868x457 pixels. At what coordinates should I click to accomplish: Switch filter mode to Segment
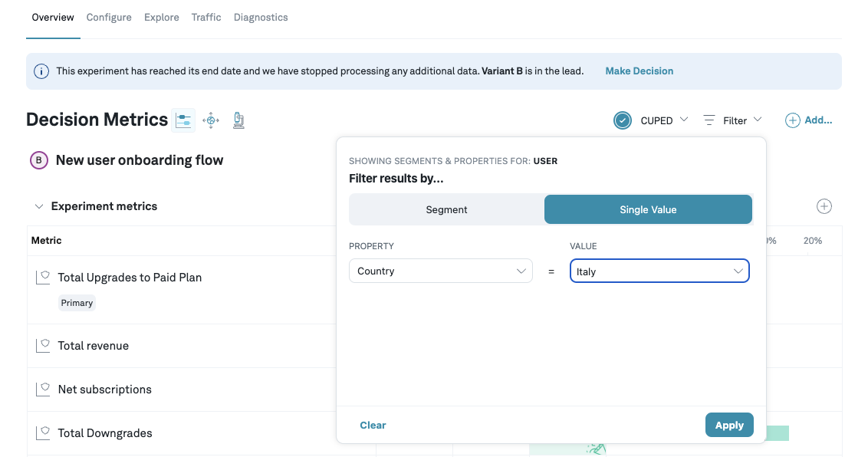pyautogui.click(x=446, y=209)
